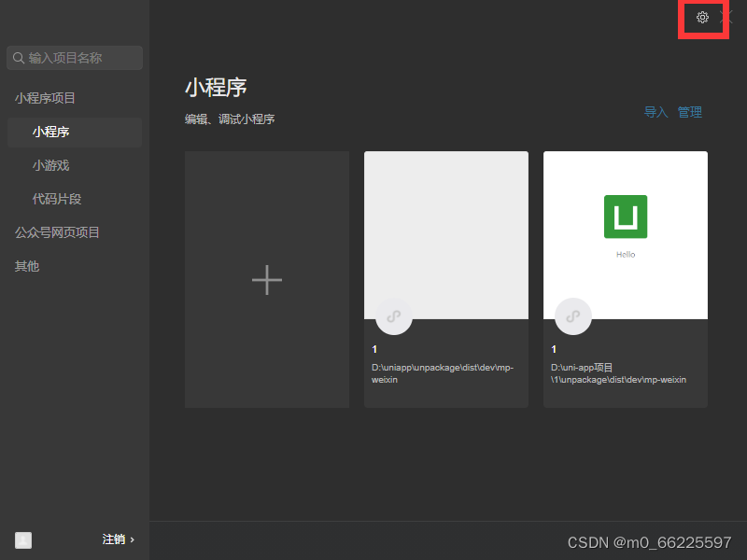Click the 管理 link
This screenshot has height=560, width=747.
point(690,112)
